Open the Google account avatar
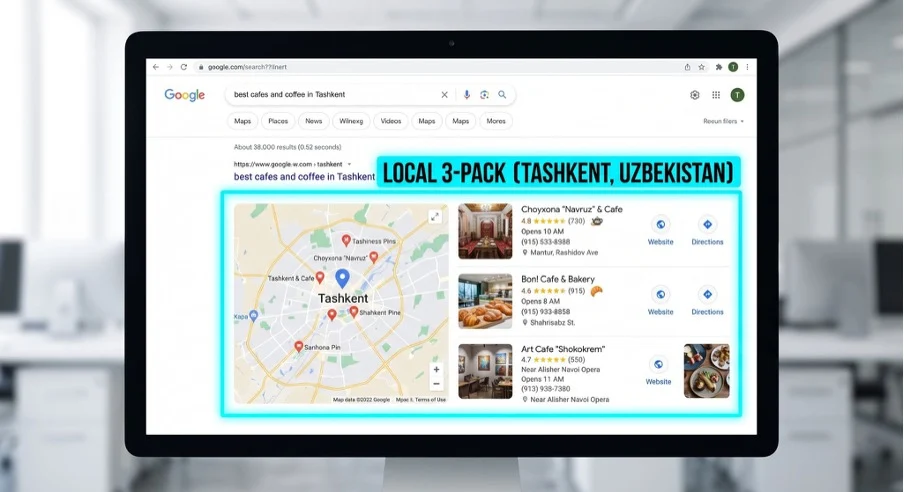 [x=737, y=95]
